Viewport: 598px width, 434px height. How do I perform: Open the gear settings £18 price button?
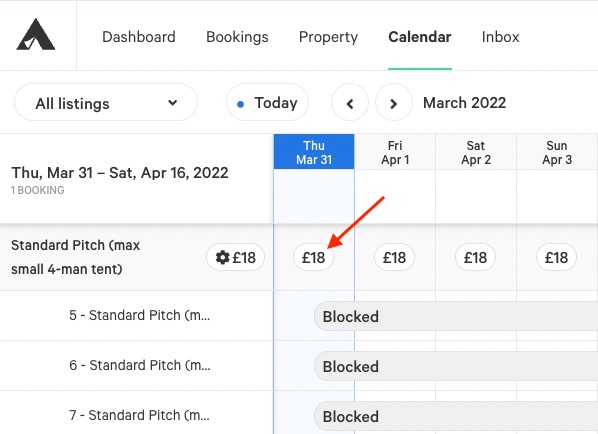[235, 257]
